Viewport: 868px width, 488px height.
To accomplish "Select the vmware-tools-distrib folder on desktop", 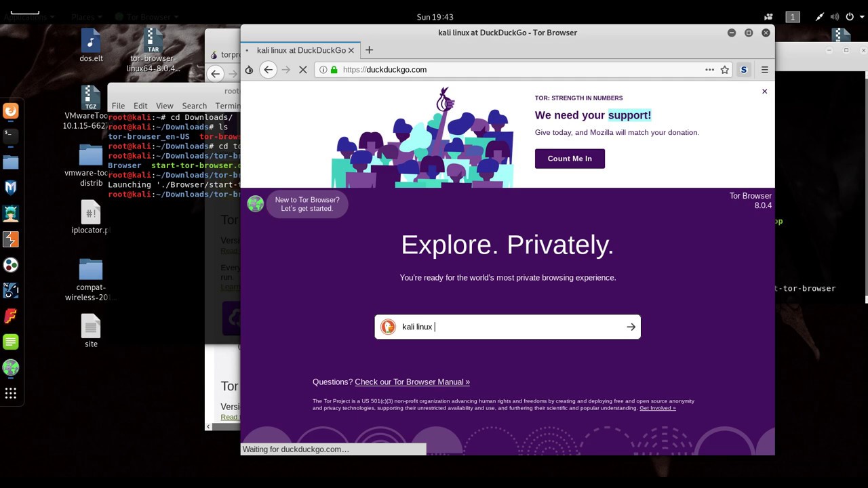I will click(91, 165).
